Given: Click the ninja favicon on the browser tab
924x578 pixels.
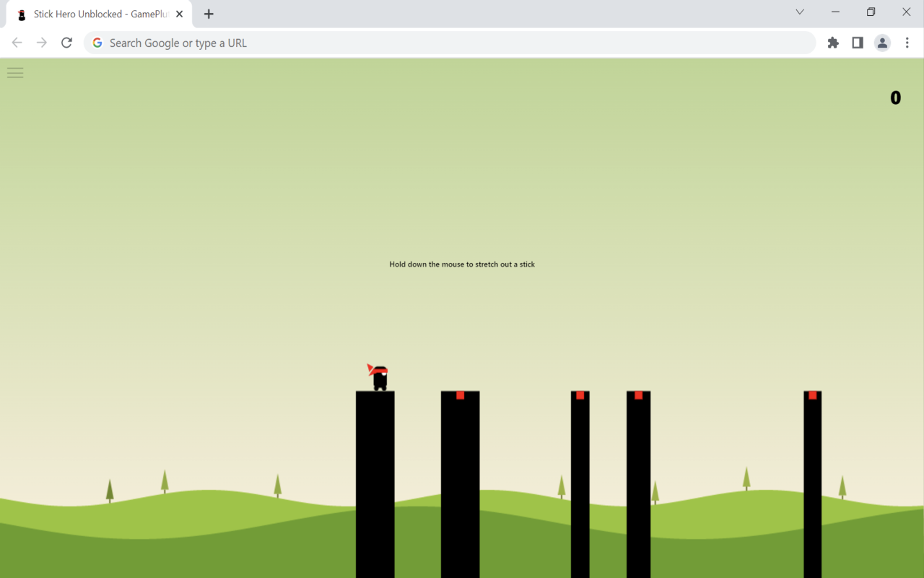Looking at the screenshot, I should click(x=20, y=13).
